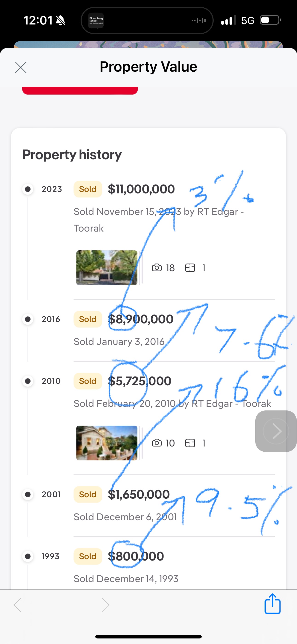This screenshot has height=644, width=297.
Task: Close the Property Value sheet
Action: (x=21, y=67)
